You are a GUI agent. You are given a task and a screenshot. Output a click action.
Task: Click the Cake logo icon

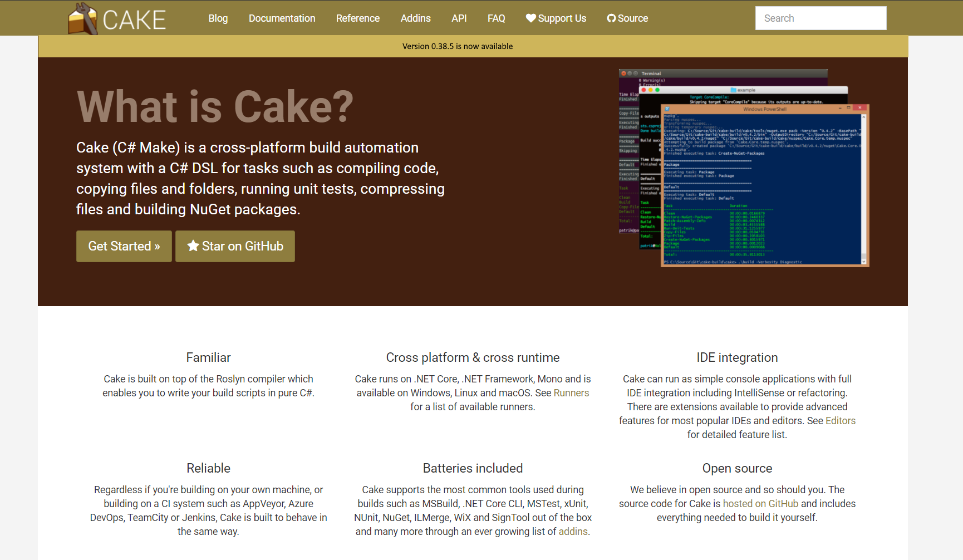82,19
